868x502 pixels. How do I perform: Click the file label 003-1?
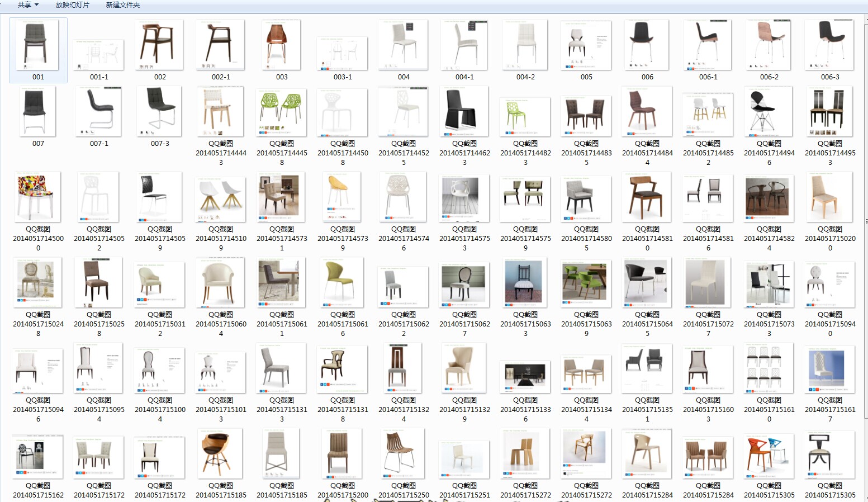pyautogui.click(x=343, y=77)
